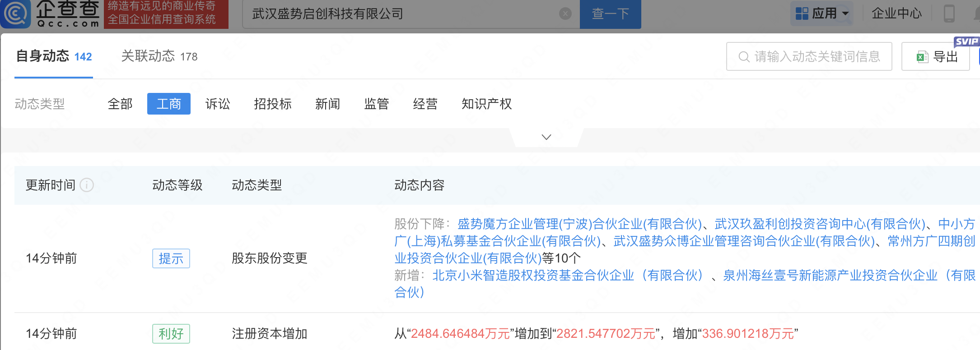
Task: Click the 动态等级 column header
Action: pyautogui.click(x=177, y=185)
